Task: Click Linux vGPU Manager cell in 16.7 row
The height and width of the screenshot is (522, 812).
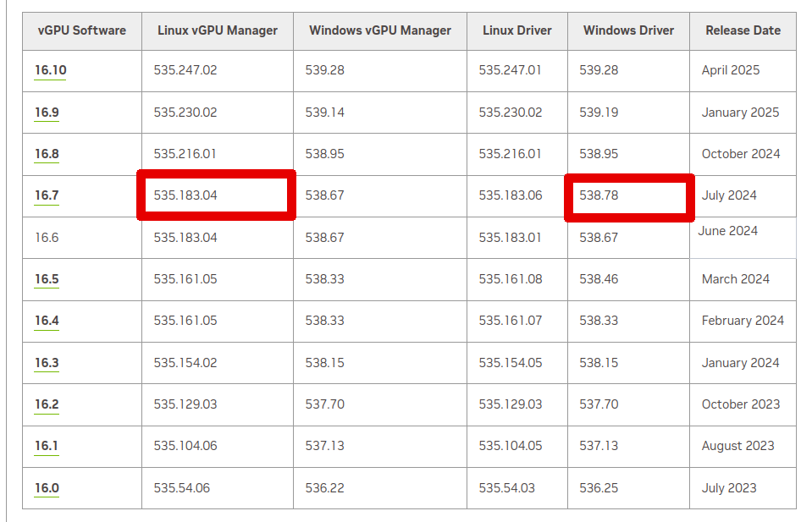Action: tap(185, 195)
